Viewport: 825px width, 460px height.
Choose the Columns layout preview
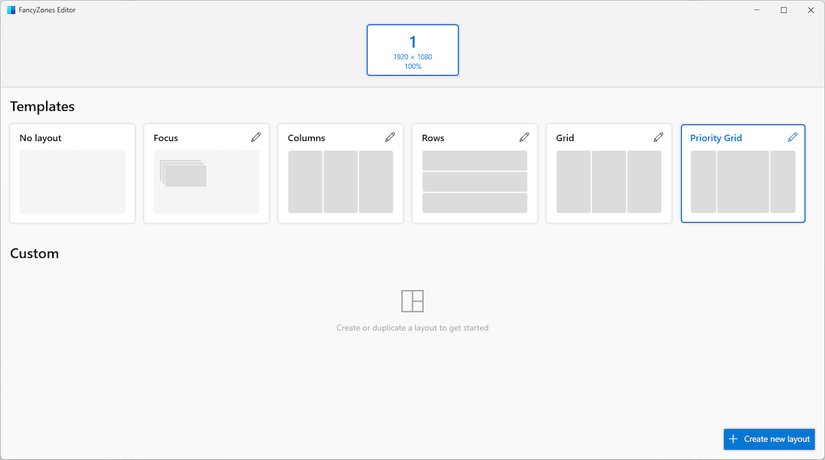click(x=340, y=182)
